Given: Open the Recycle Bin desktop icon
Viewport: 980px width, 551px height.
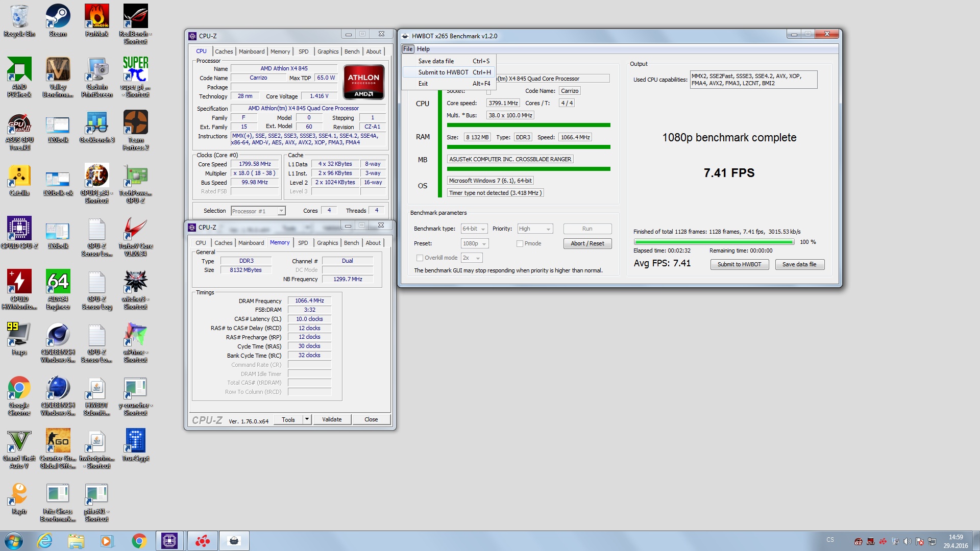Looking at the screenshot, I should click(19, 20).
